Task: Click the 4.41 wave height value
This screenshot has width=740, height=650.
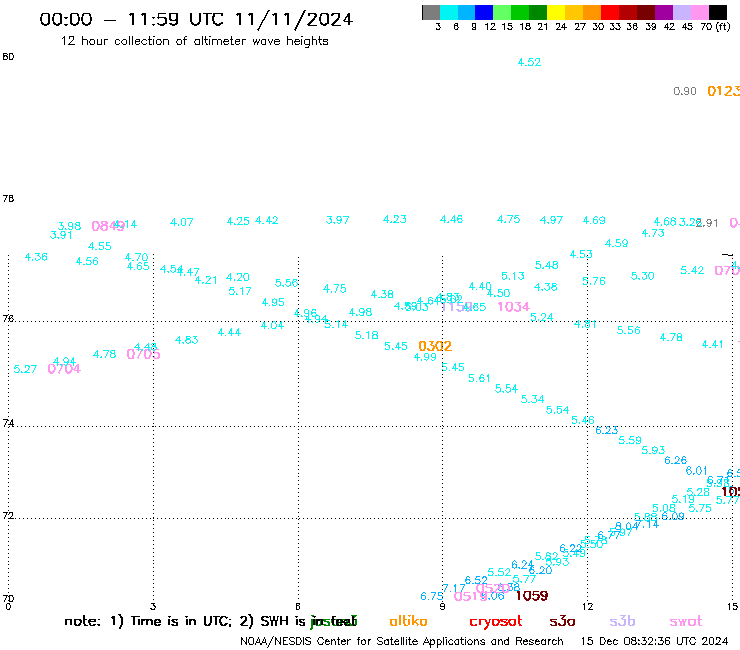Action: (712, 344)
